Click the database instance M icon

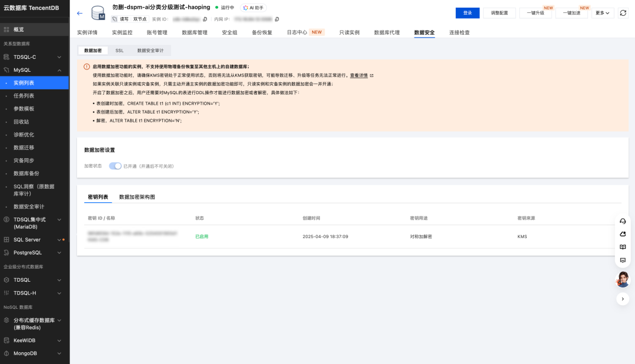tap(98, 13)
